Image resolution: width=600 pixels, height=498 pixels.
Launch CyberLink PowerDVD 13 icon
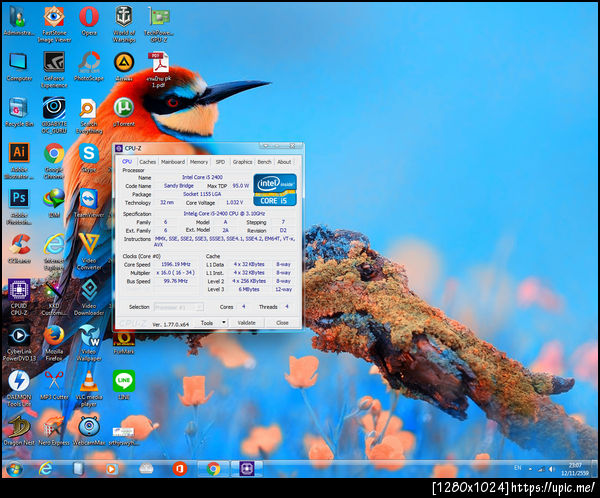click(19, 343)
